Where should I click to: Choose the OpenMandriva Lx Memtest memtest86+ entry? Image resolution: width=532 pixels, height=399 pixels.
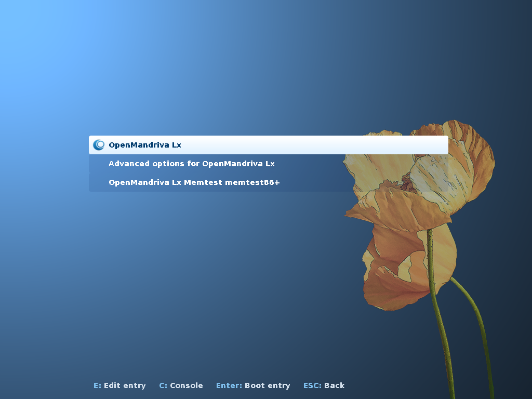point(194,182)
